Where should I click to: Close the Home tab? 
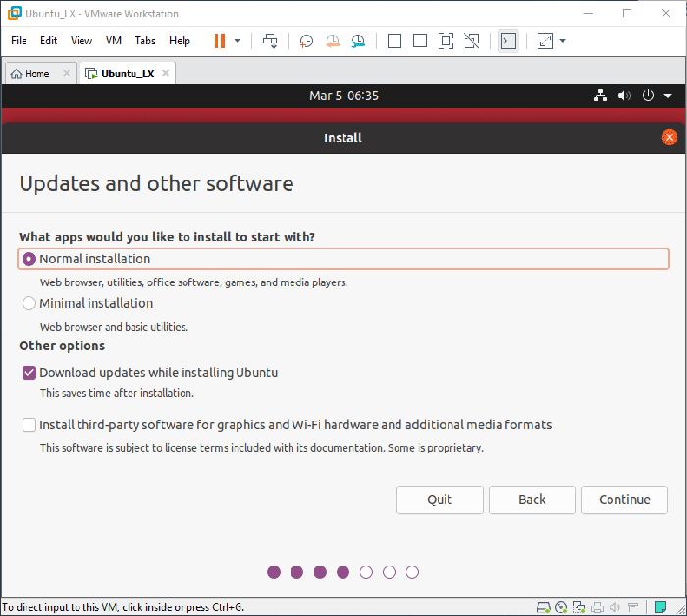pos(66,73)
